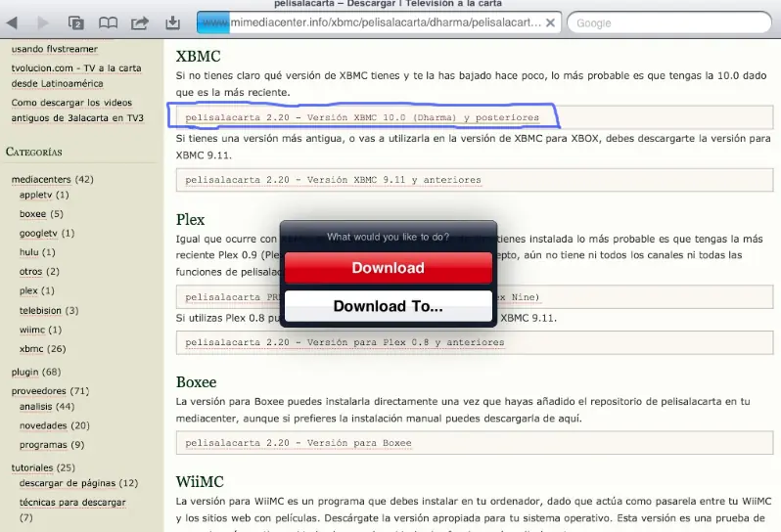The height and width of the screenshot is (532, 781).
Task: Select the plex category
Action: point(28,290)
